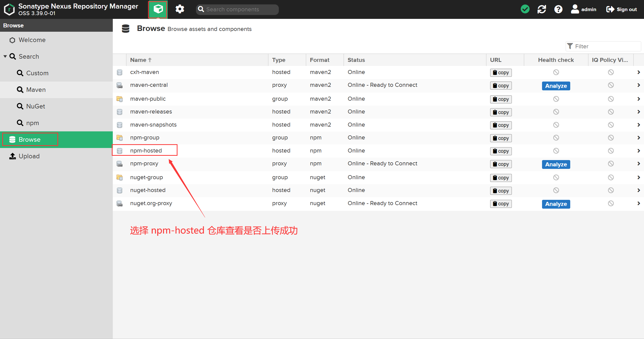644x339 pixels.
Task: Collapse the Search tree in sidebar
Action: 5,57
